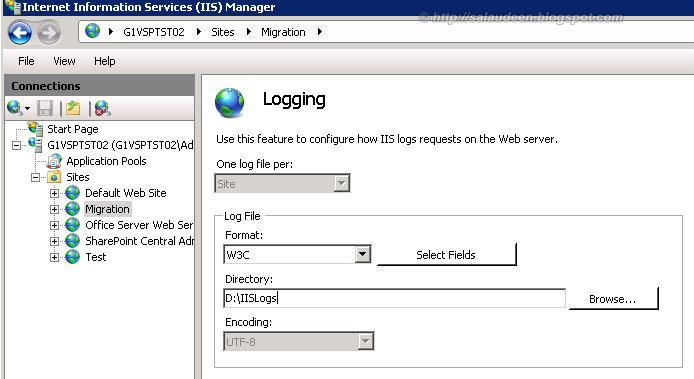Click the large Logging globe icon
This screenshot has height=379, width=694.
click(x=229, y=103)
